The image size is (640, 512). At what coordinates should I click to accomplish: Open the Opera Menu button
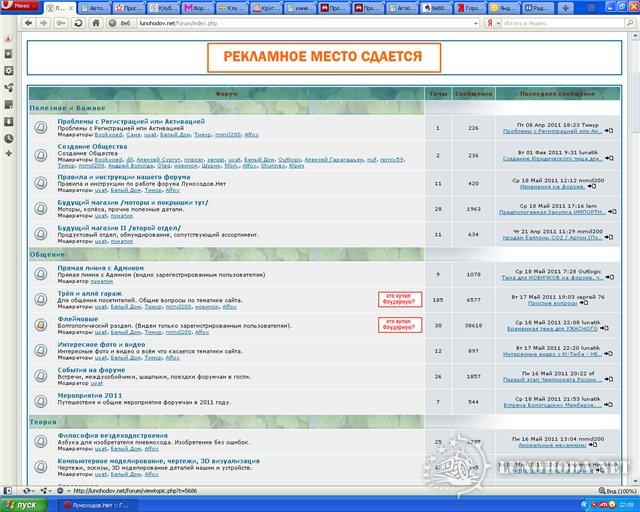click(x=20, y=6)
